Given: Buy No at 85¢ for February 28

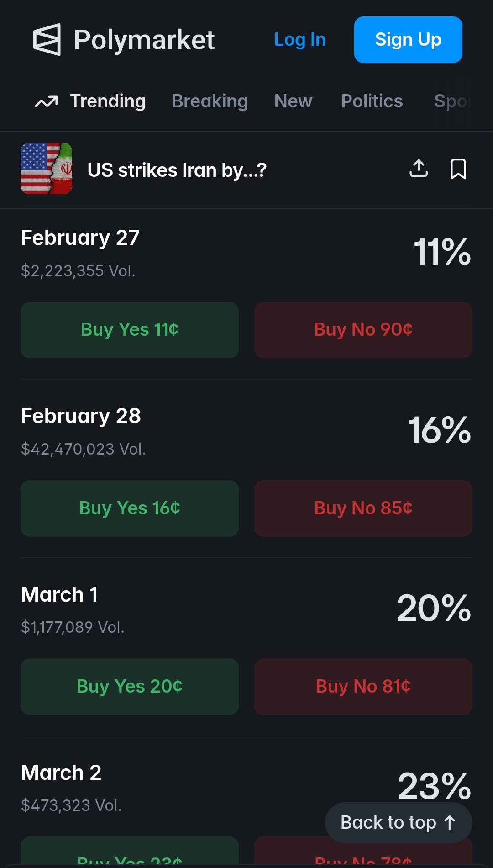Looking at the screenshot, I should [363, 508].
